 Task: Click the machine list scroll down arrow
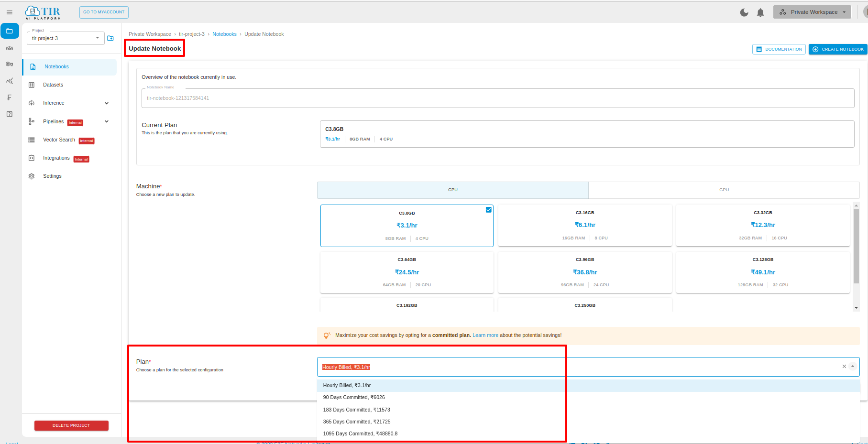[x=856, y=308]
